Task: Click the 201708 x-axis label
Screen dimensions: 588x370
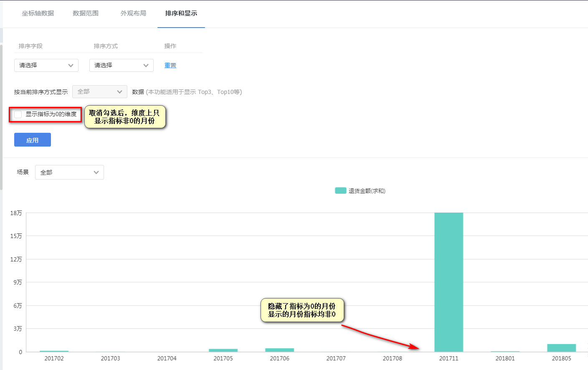Action: (x=393, y=358)
